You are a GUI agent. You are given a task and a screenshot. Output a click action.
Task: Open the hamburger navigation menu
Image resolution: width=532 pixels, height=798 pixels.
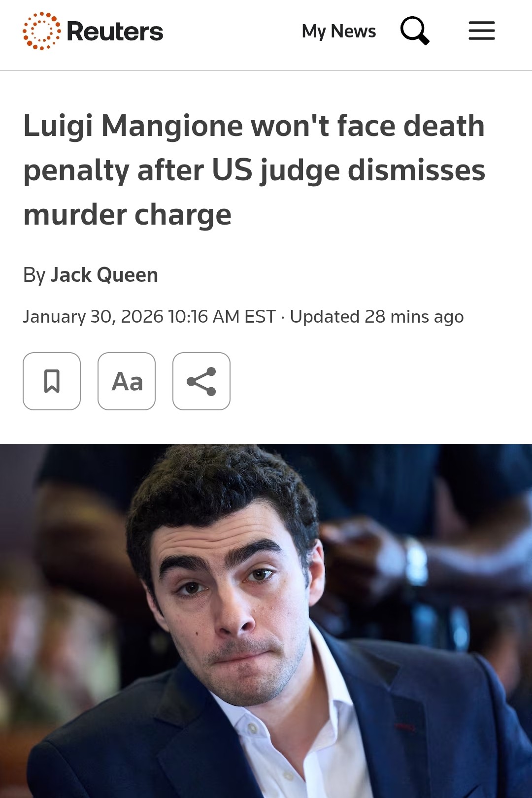[482, 31]
